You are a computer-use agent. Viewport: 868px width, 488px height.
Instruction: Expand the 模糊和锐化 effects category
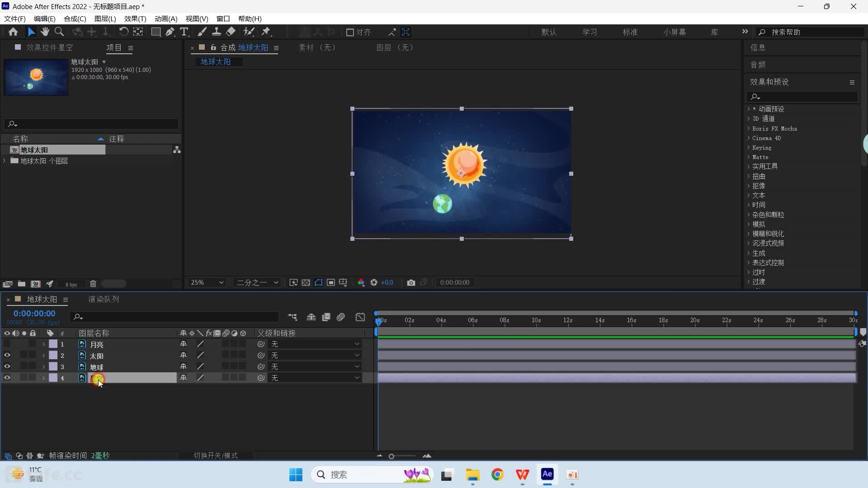749,234
